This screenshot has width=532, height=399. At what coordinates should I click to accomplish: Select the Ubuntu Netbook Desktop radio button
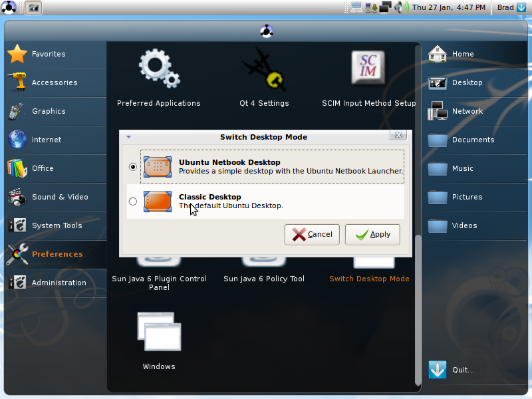132,167
